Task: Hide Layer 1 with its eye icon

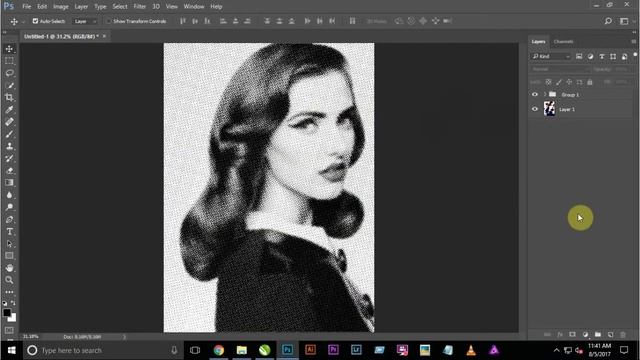Action: [x=535, y=109]
